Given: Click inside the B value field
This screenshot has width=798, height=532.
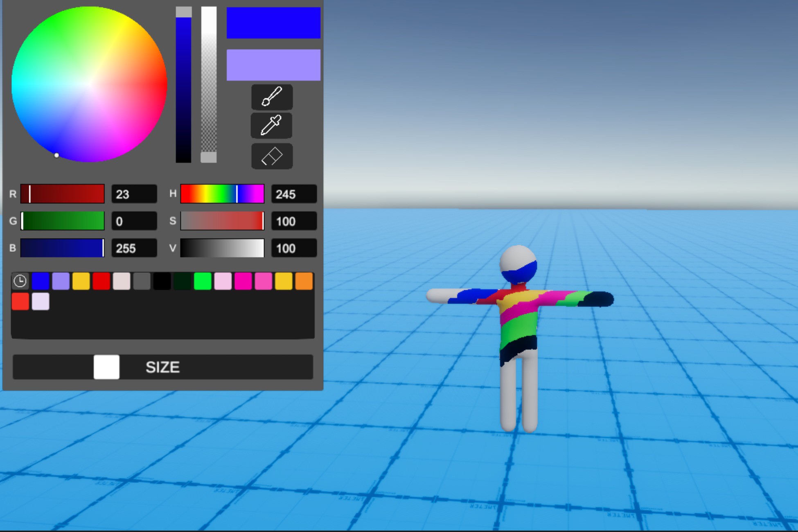Looking at the screenshot, I should click(x=134, y=248).
